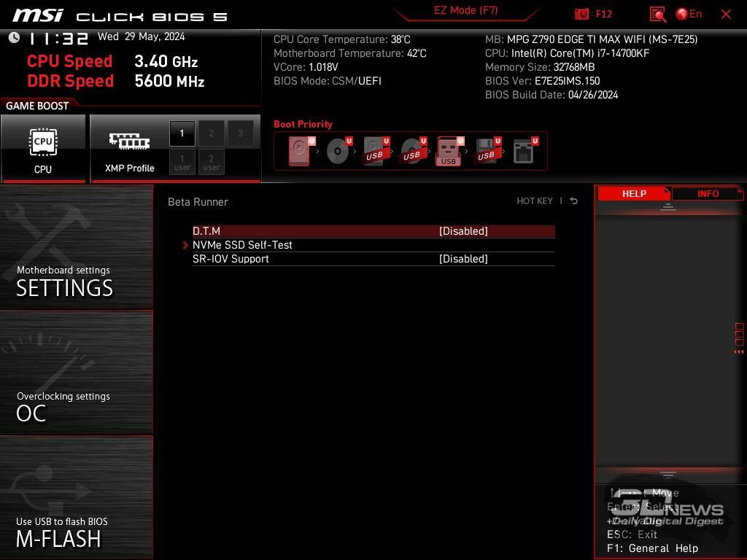Image resolution: width=747 pixels, height=560 pixels.
Task: Click the GAME BOOST label
Action: coord(37,106)
